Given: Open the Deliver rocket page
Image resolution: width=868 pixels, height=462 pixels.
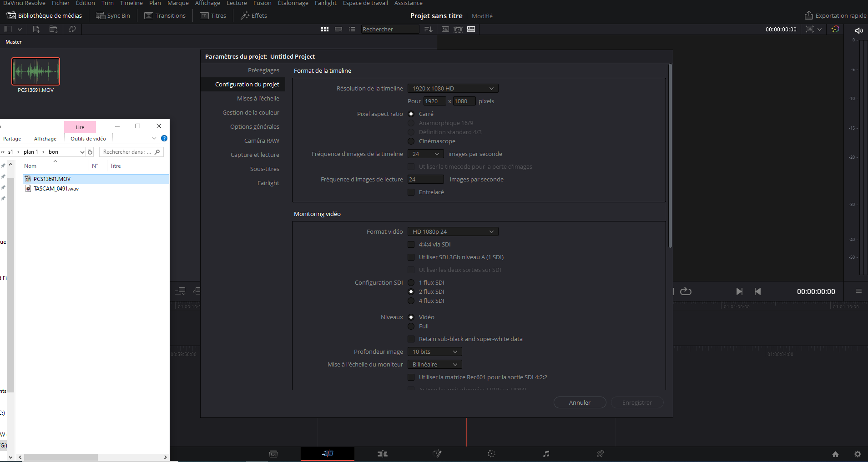Looking at the screenshot, I should point(601,453).
